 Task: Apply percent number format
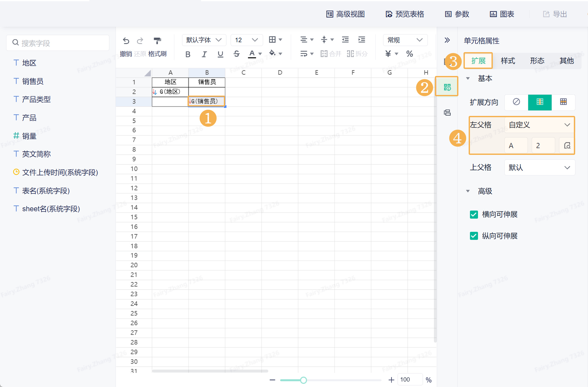[x=409, y=54]
